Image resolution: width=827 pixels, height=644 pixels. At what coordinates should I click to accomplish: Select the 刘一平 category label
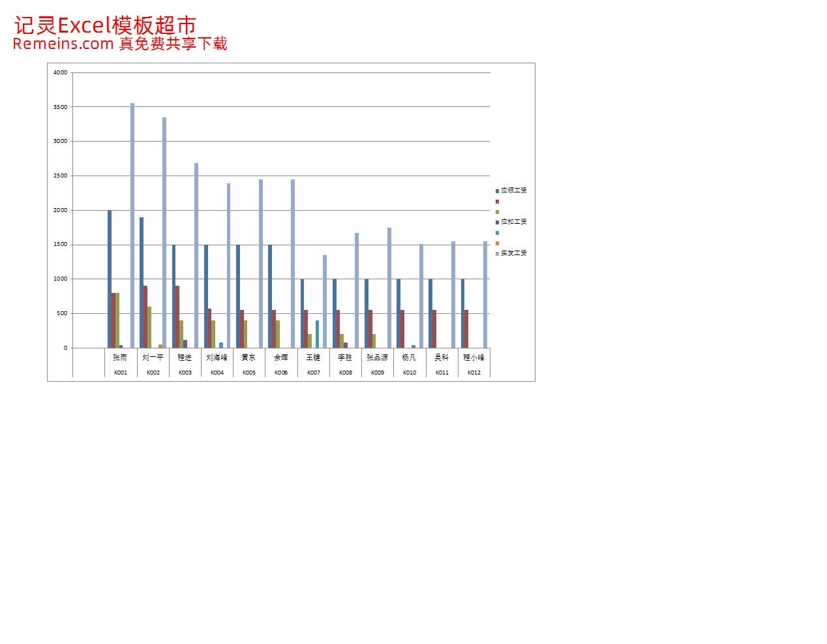tap(153, 358)
